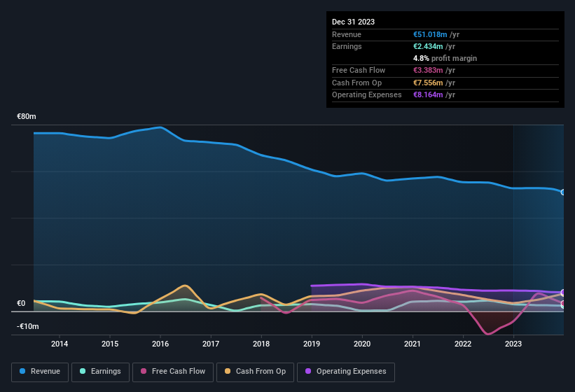575x392 pixels.
Task: Select the Free Cash Flow end point marker
Action: click(x=563, y=303)
